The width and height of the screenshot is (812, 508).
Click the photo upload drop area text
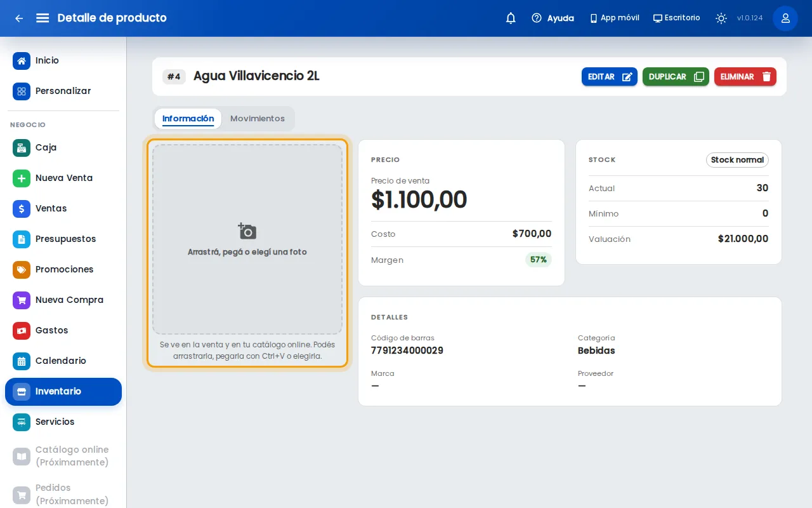click(247, 252)
